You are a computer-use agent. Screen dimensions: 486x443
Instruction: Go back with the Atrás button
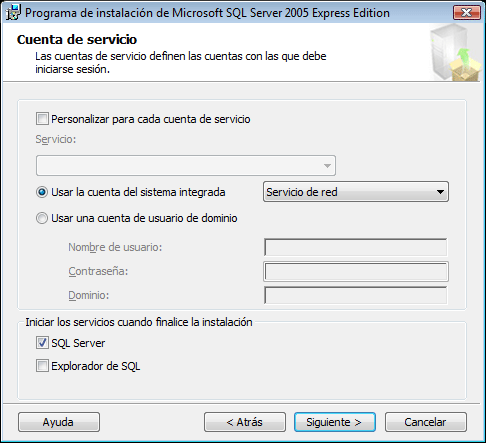click(245, 422)
